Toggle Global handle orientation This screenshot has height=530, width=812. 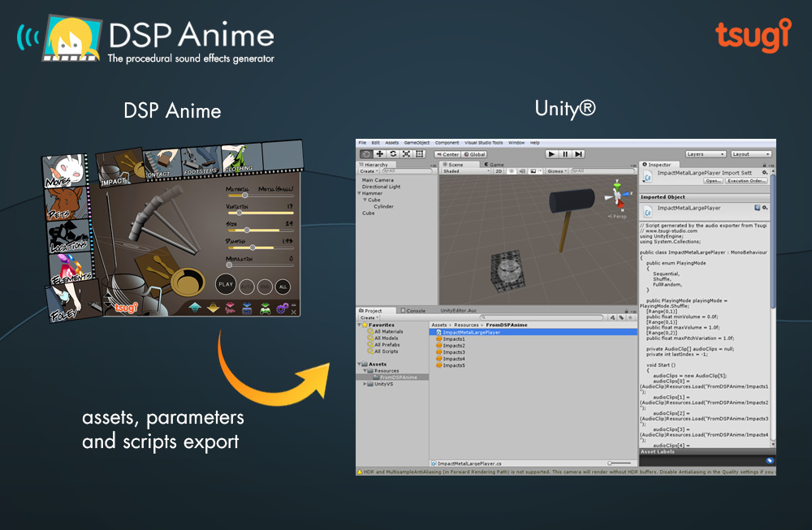tap(474, 154)
